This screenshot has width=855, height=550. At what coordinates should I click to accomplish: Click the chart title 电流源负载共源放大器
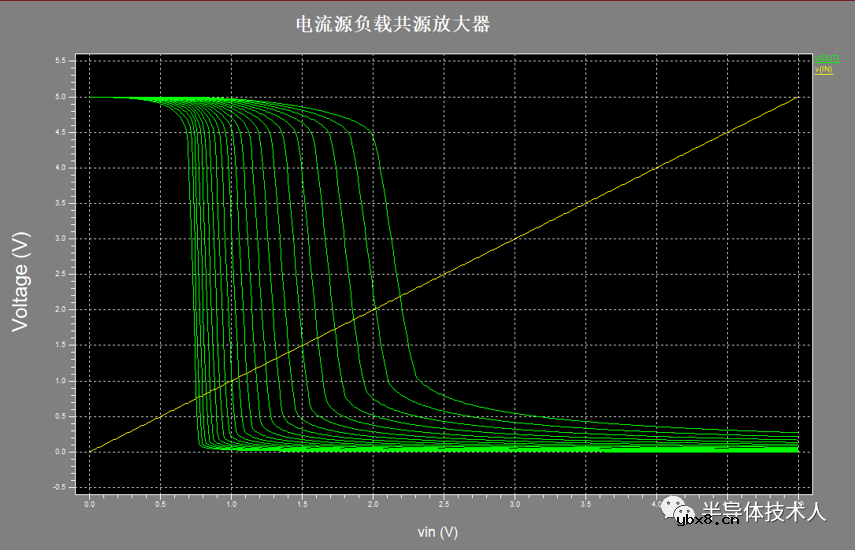[x=393, y=25]
